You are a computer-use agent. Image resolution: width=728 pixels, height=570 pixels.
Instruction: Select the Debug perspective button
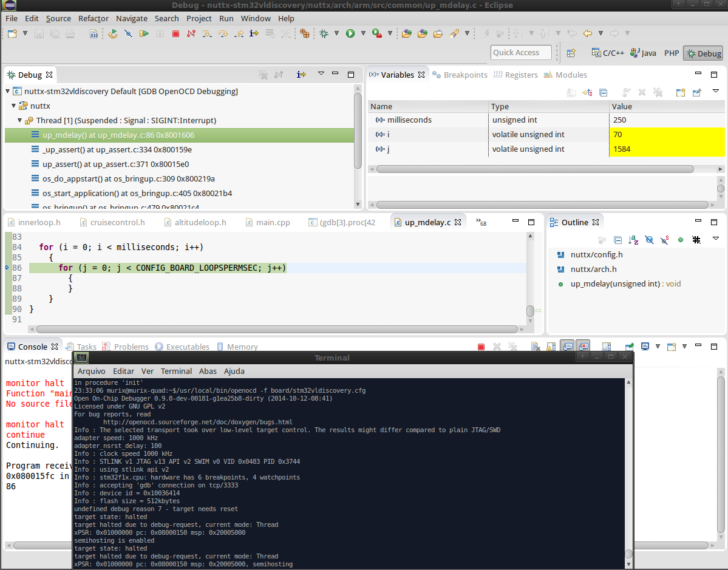703,53
